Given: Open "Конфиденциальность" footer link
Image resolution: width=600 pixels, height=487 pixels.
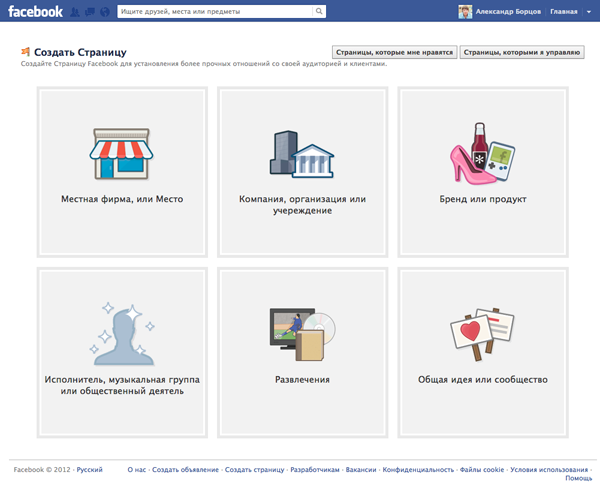Looking at the screenshot, I should (418, 469).
